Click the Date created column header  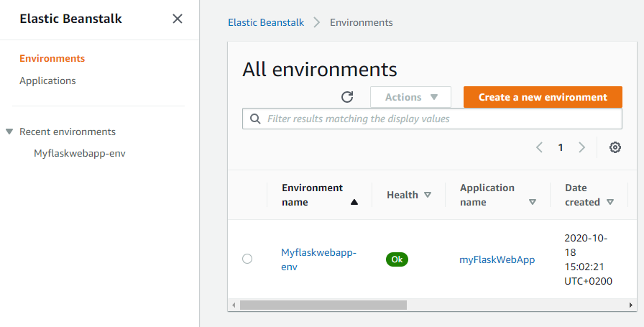(582, 195)
